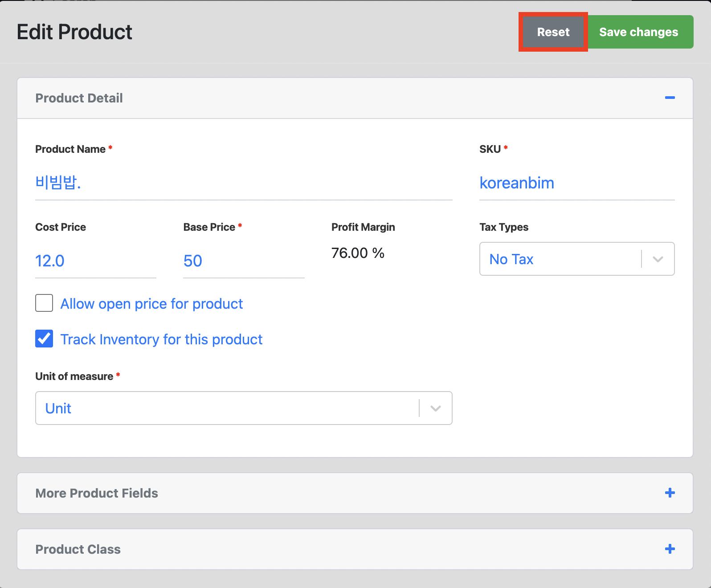Focus the SKU field with koreanbim
Image resolution: width=711 pixels, height=588 pixels.
point(576,183)
